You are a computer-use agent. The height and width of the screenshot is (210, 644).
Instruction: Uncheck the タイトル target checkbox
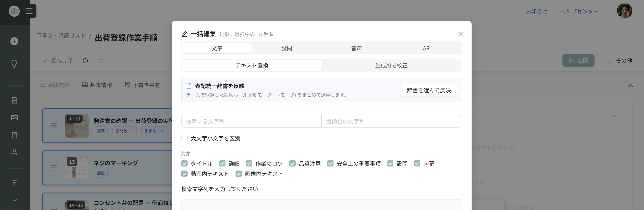(x=185, y=163)
